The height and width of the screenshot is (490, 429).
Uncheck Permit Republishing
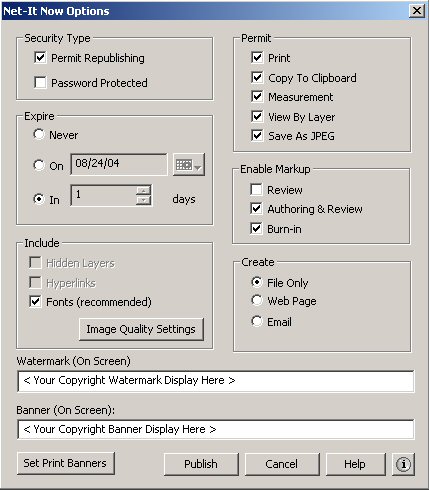click(x=40, y=57)
